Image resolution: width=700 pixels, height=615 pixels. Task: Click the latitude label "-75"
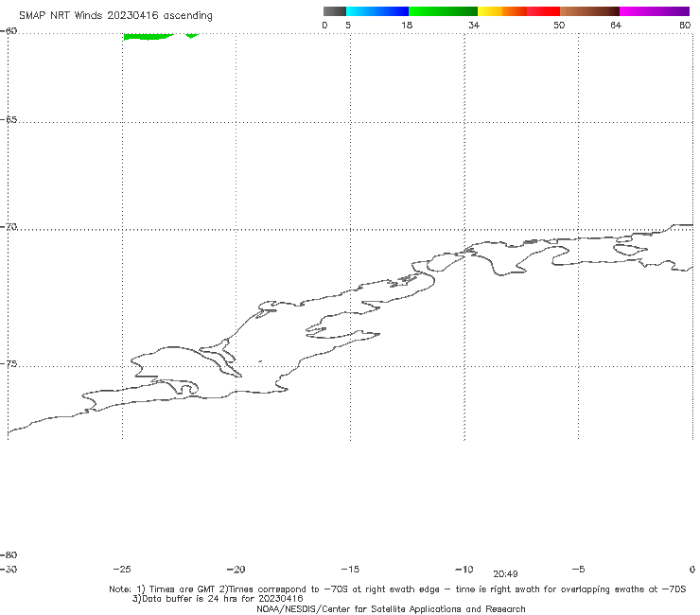[9, 364]
